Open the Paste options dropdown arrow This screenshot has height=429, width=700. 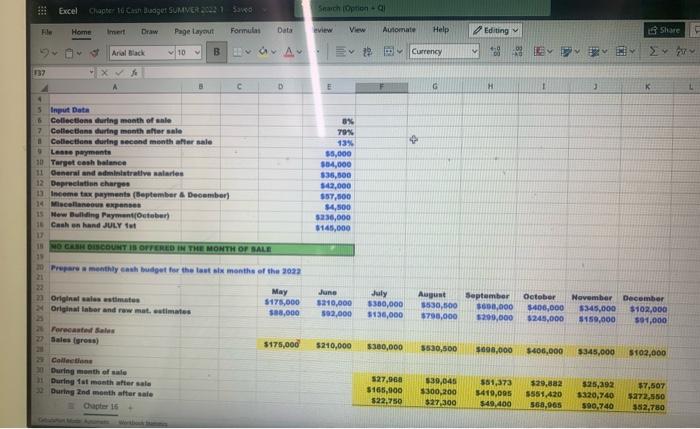pos(79,54)
